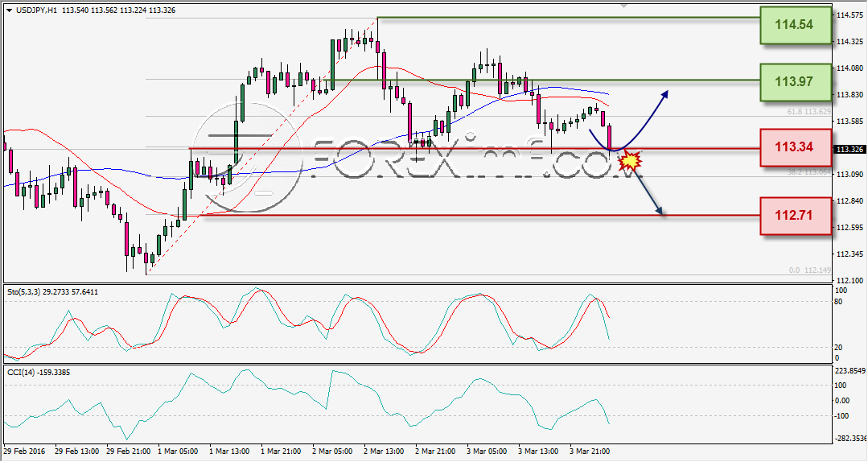The width and height of the screenshot is (868, 462).
Task: Click the 0.0 112.149 Fibonacci label
Action: (810, 270)
